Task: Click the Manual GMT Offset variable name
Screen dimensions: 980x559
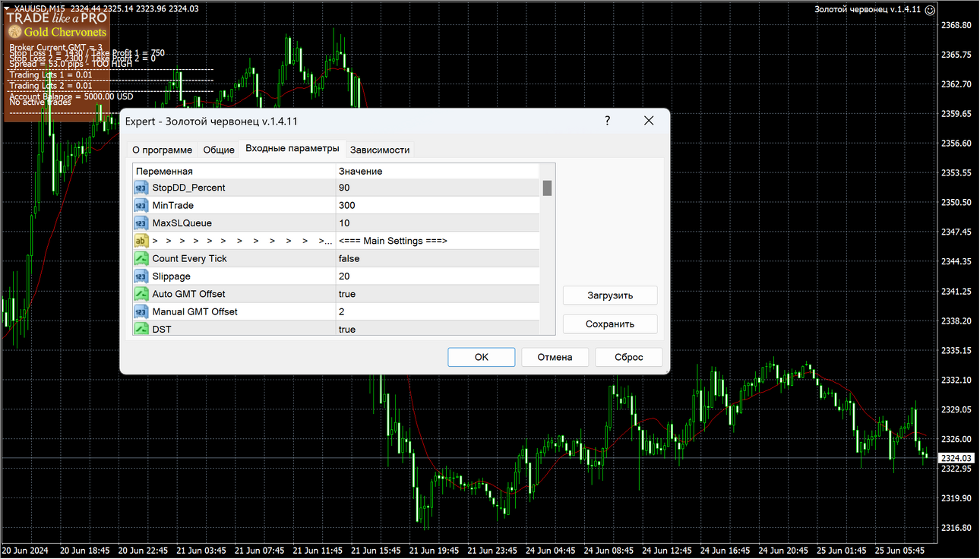Action: coord(194,311)
